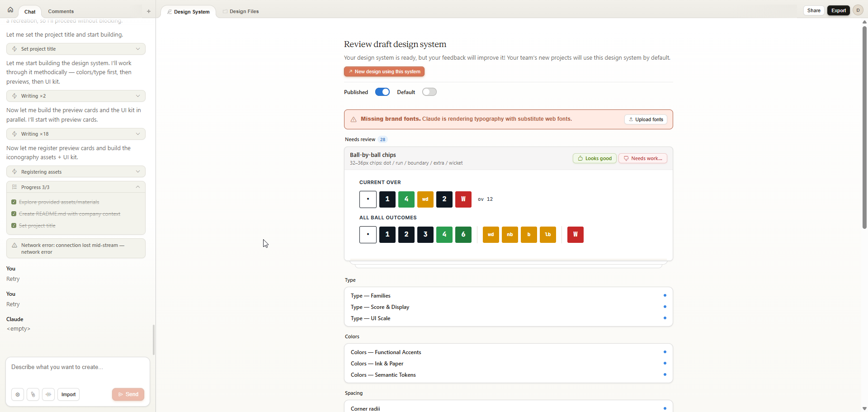This screenshot has height=412, width=868.
Task: Uncheck Create README.md with company context checkbox
Action: (x=14, y=214)
